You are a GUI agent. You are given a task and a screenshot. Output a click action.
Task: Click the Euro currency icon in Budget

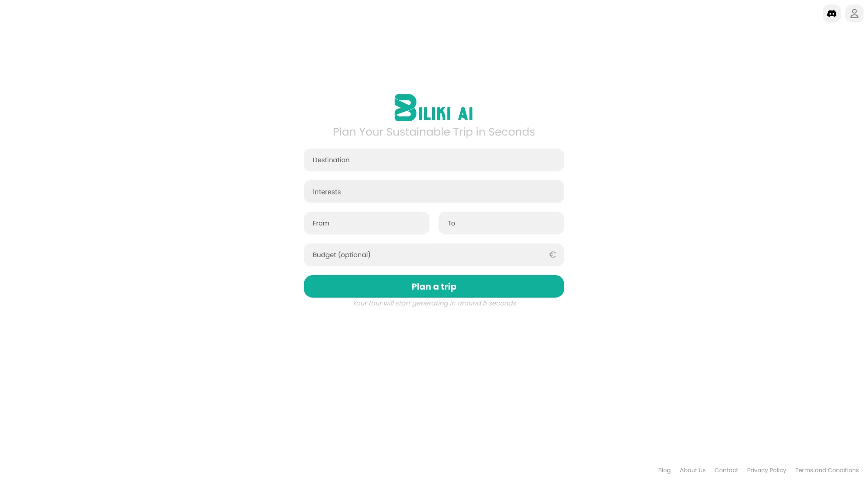pos(552,254)
